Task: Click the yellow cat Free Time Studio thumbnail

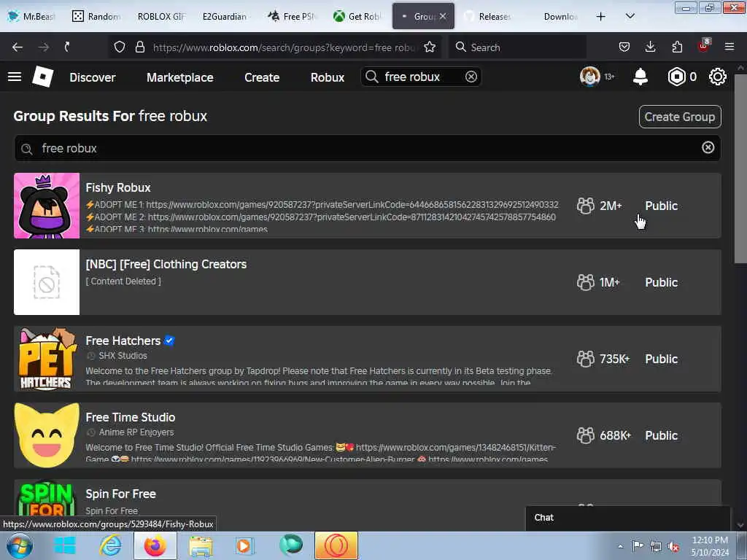Action: (47, 435)
